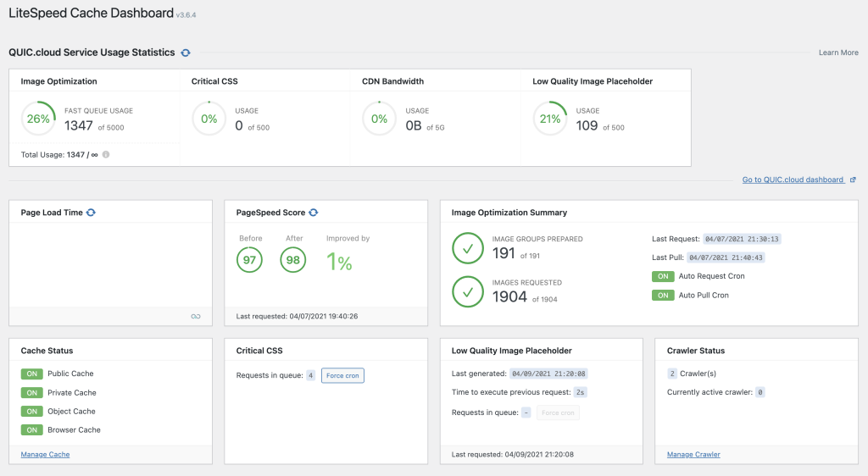The width and height of the screenshot is (868, 476).
Task: Click the Crawler Status heading
Action: (696, 351)
